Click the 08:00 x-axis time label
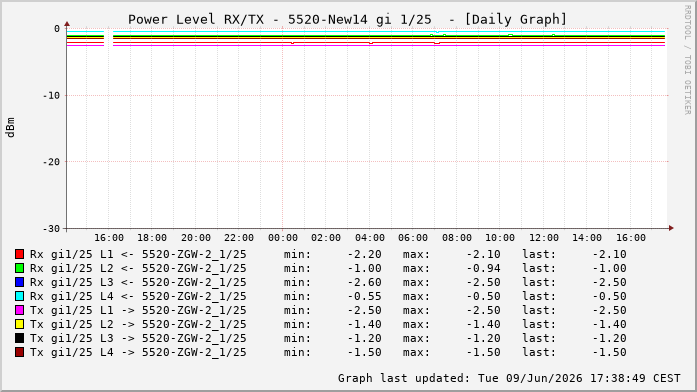Screen dimensions: 697x392 tap(457, 238)
